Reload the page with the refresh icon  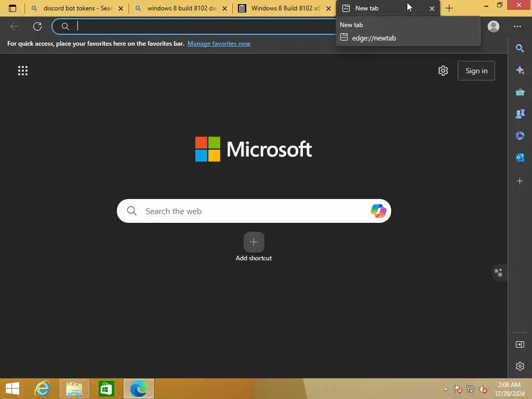[37, 26]
